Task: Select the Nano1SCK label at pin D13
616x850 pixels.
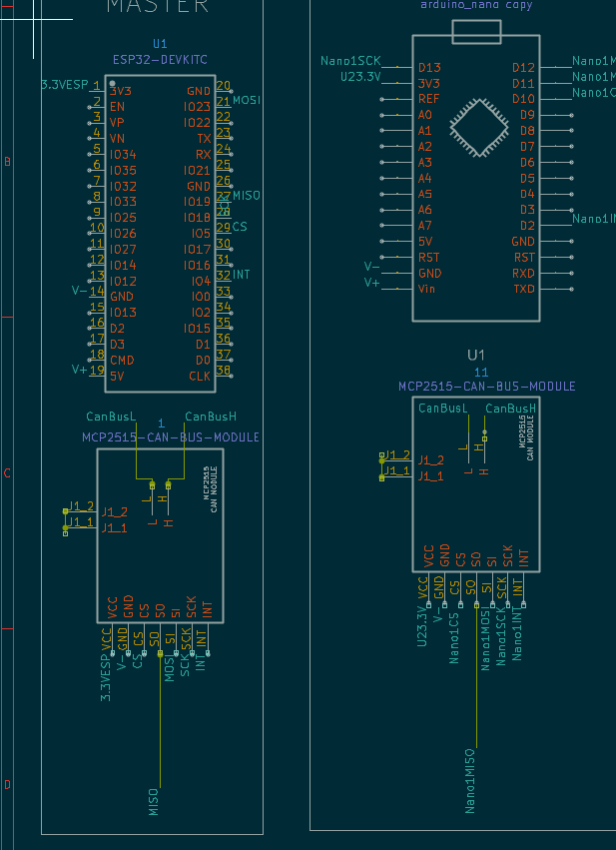Action: click(x=350, y=61)
